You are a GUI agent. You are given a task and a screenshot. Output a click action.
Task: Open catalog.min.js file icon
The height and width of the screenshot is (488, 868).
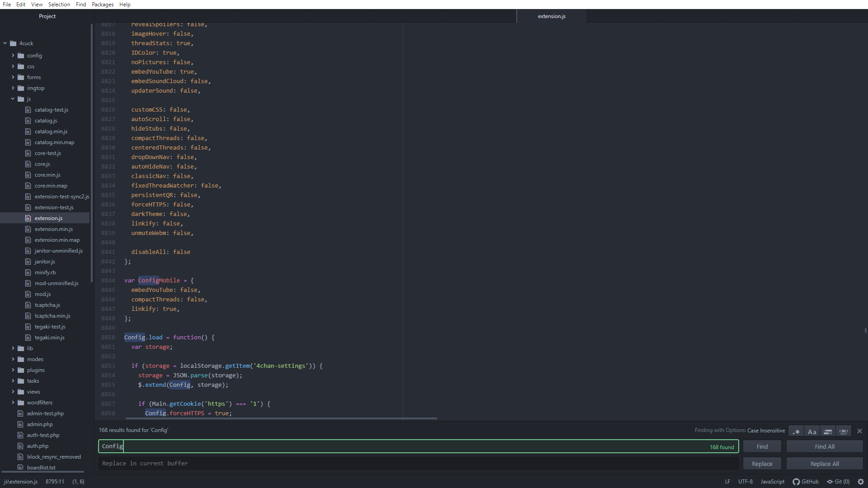click(x=28, y=131)
